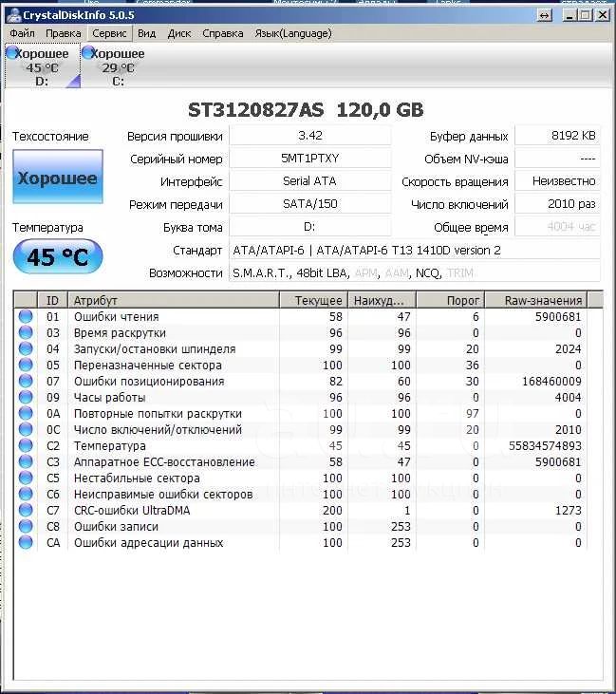Viewport: 616px width, 694px height.
Task: Click the Температура attribute row name
Action: (110, 445)
